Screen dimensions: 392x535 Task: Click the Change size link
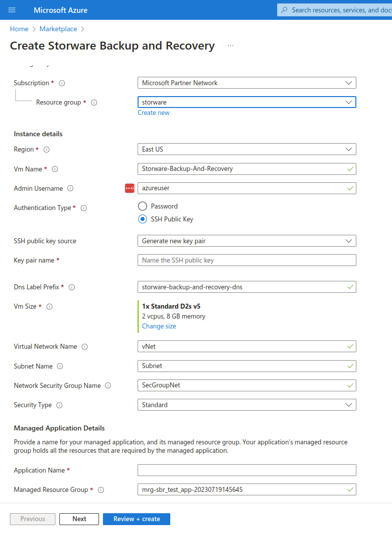[159, 326]
